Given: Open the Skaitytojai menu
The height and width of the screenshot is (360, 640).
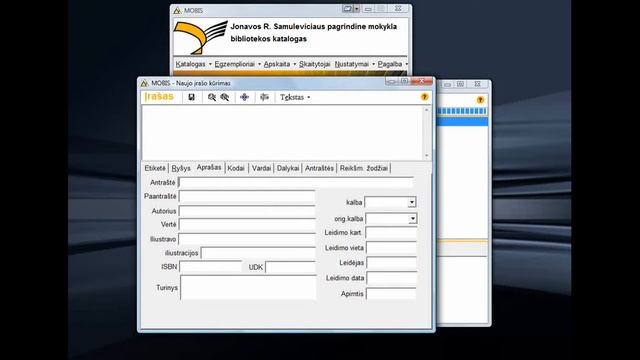Looking at the screenshot, I should (x=314, y=64).
